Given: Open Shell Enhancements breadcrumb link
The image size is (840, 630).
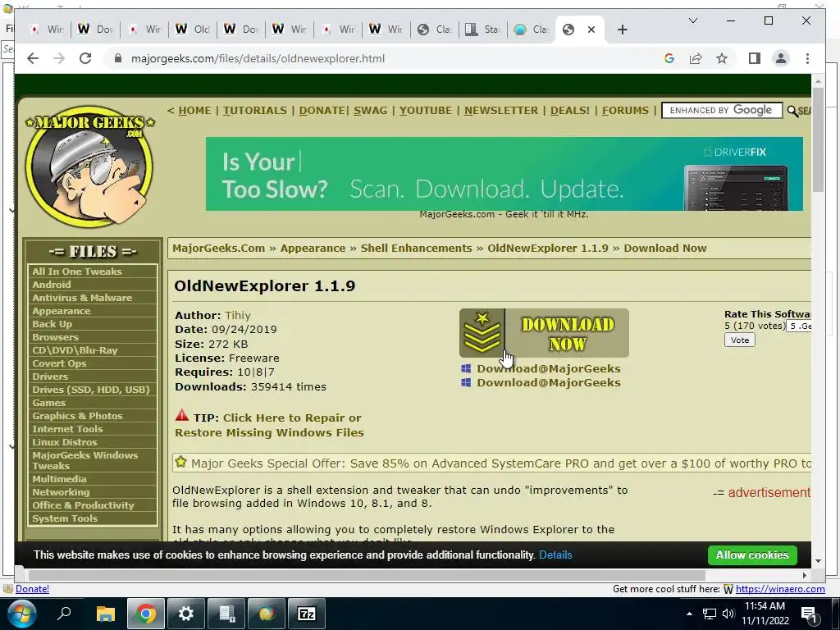Looking at the screenshot, I should click(416, 248).
